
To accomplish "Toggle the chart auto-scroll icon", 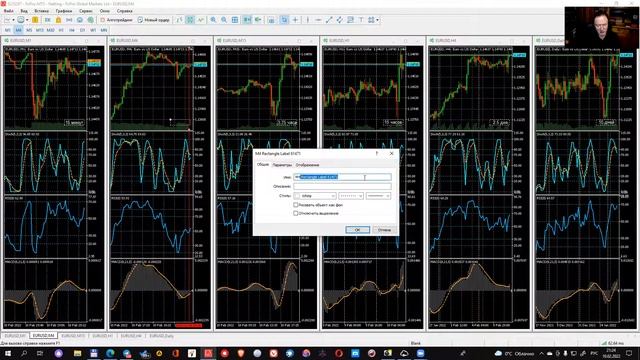I will [247, 20].
